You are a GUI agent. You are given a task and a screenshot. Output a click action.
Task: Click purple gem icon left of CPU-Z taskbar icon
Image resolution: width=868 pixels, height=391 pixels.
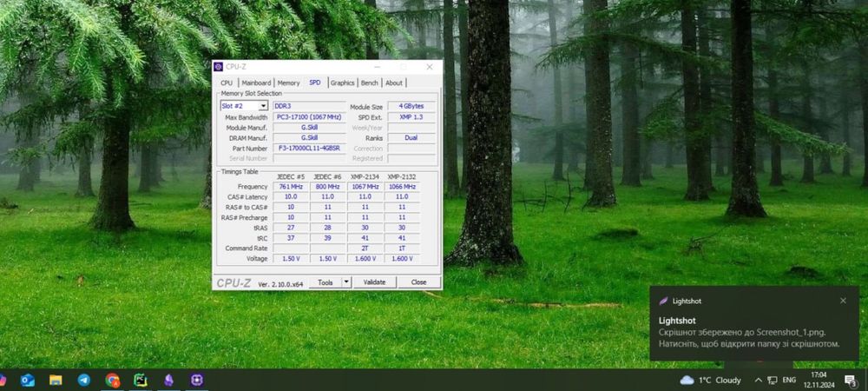pyautogui.click(x=169, y=380)
